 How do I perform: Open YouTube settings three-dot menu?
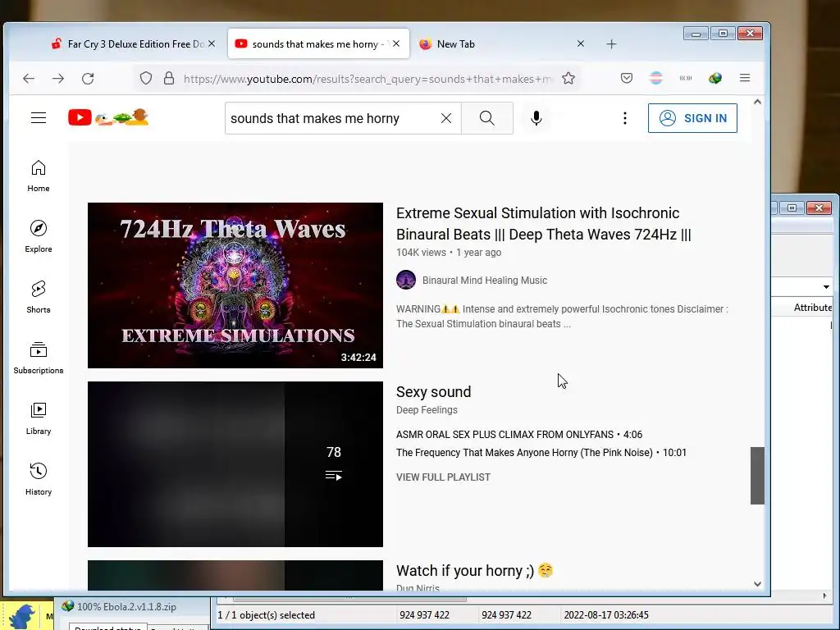(x=624, y=118)
